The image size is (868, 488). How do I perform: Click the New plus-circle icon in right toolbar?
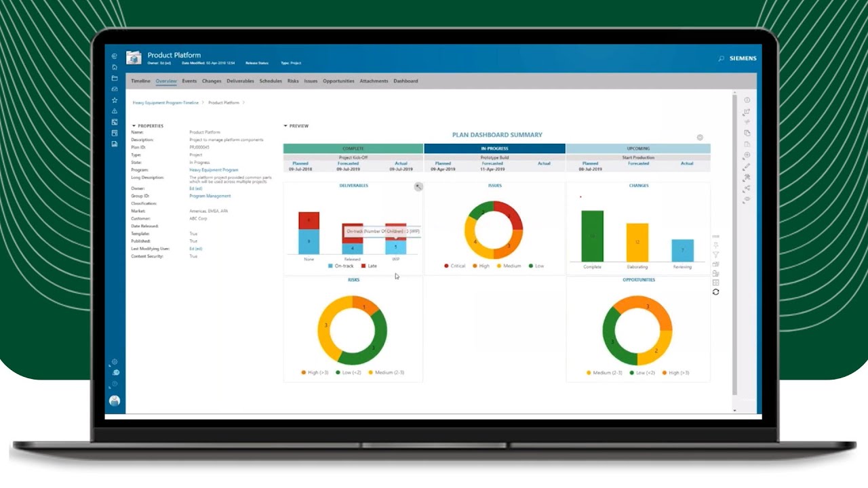(x=747, y=155)
